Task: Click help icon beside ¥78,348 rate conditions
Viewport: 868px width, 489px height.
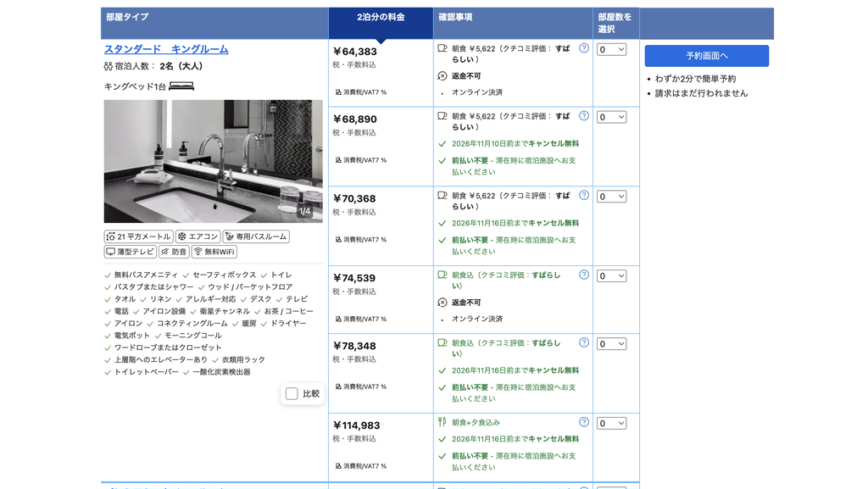Action: (x=583, y=343)
